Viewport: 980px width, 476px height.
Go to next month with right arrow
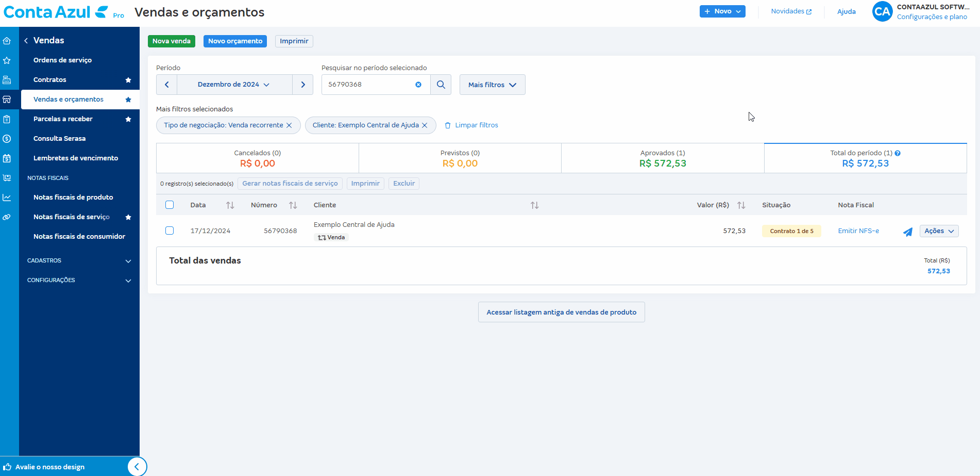tap(303, 85)
